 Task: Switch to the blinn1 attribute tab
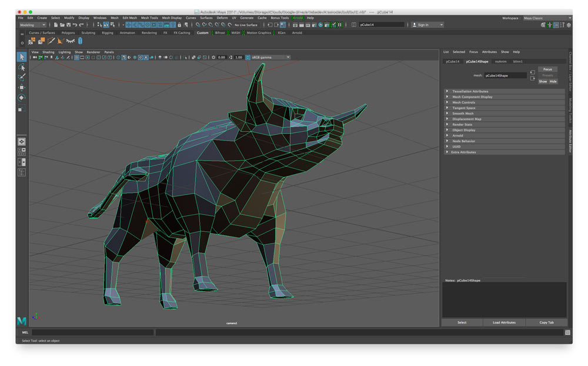coord(518,61)
